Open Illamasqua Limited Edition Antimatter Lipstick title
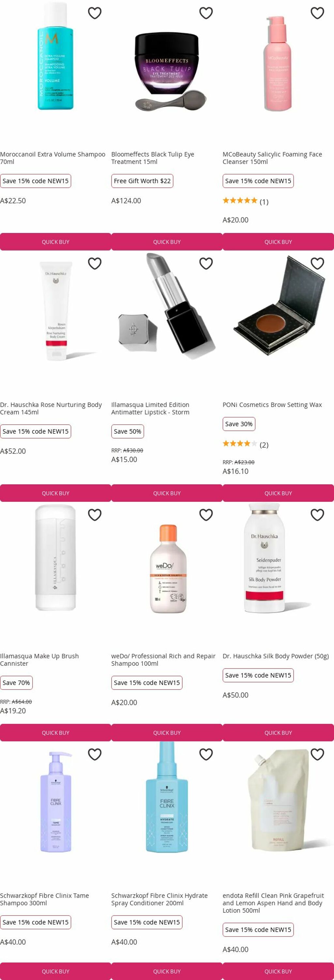This screenshot has height=980, width=334. (x=150, y=408)
